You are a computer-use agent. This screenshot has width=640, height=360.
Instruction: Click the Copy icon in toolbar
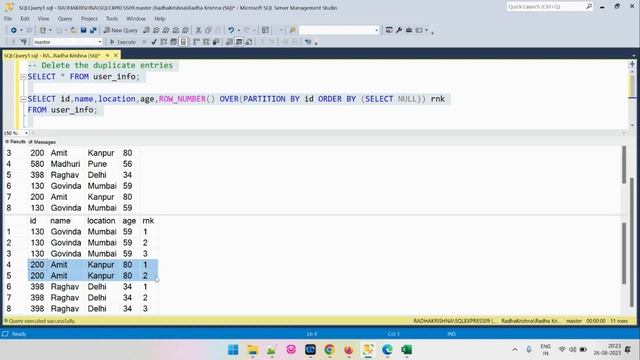tap(208, 30)
